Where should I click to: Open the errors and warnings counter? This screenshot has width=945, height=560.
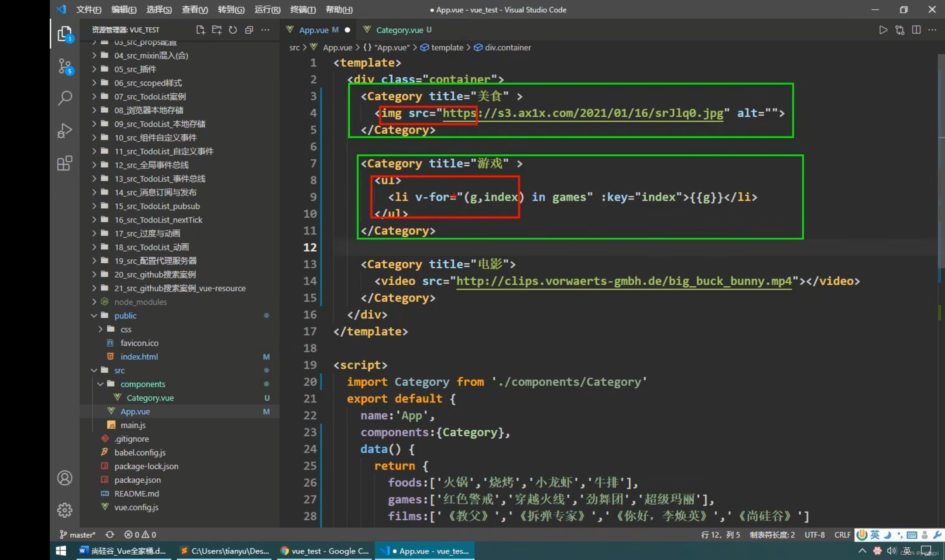pyautogui.click(x=140, y=535)
